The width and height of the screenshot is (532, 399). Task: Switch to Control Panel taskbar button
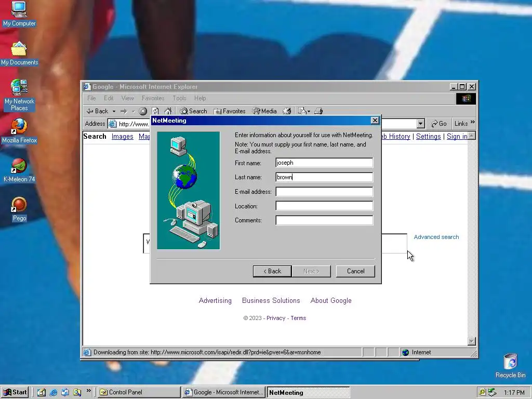tap(139, 392)
